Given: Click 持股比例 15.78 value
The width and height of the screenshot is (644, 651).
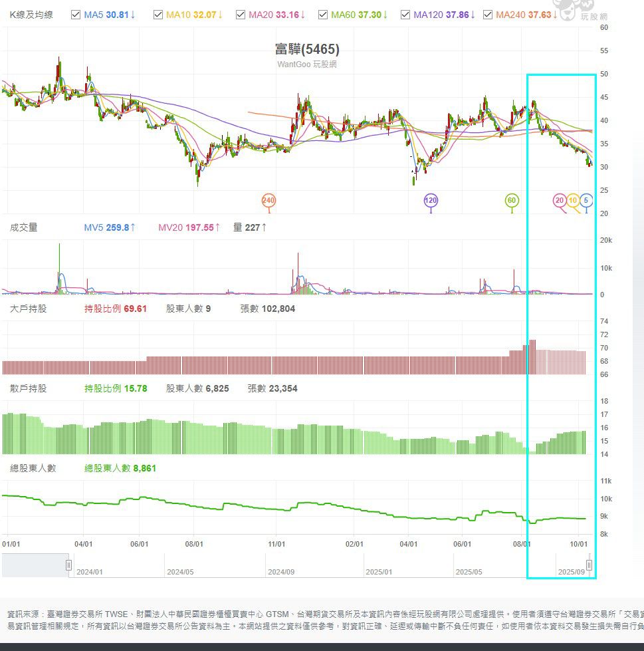Looking at the screenshot, I should tap(116, 388).
